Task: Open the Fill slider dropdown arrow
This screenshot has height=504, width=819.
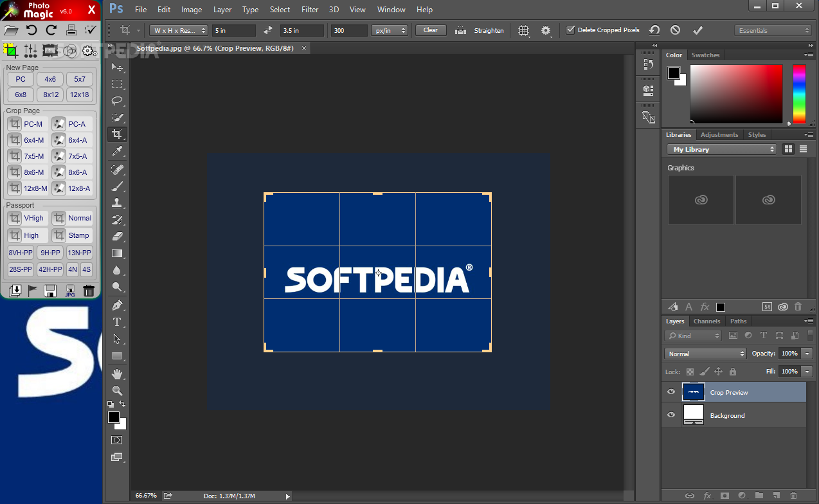Action: tap(807, 372)
